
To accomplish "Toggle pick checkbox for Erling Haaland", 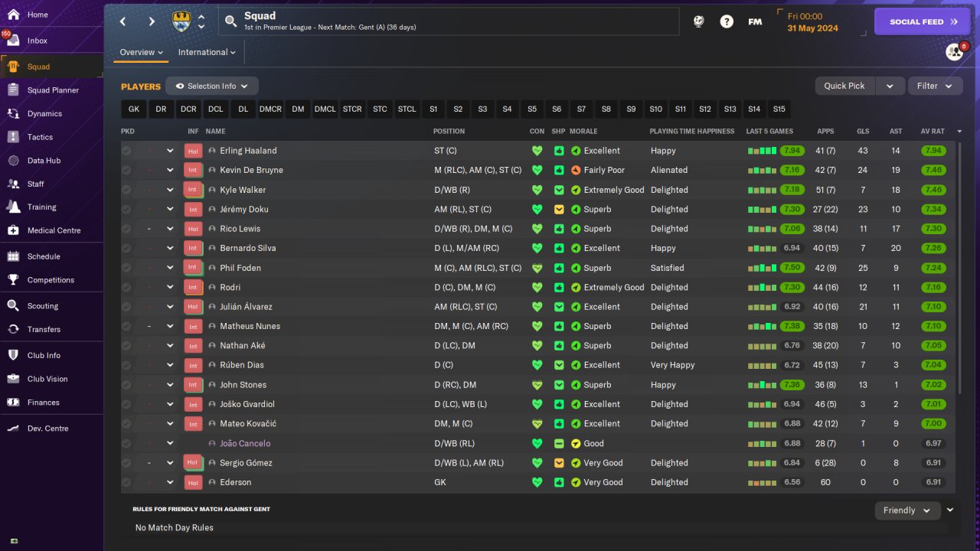I will pyautogui.click(x=126, y=151).
